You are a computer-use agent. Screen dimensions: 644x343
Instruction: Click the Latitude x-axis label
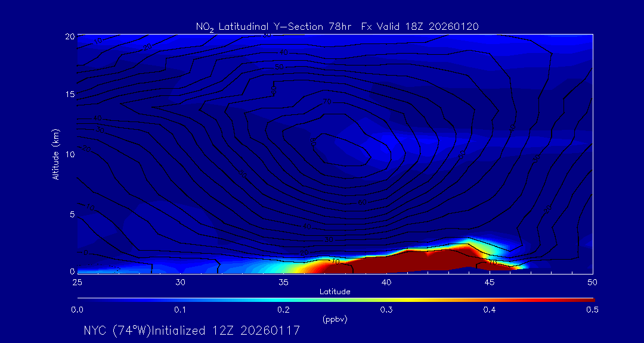(335, 292)
